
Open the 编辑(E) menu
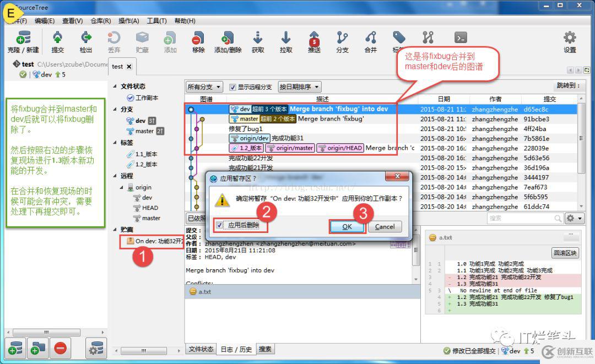coord(45,21)
